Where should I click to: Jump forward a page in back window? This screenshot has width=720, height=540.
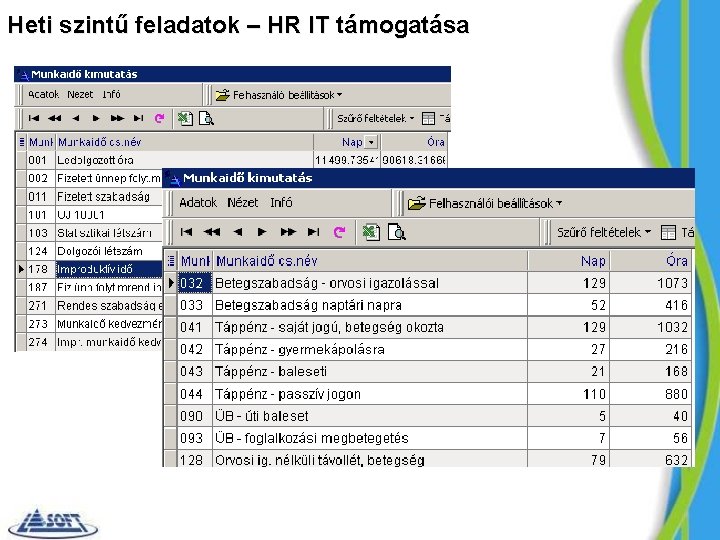[x=117, y=118]
